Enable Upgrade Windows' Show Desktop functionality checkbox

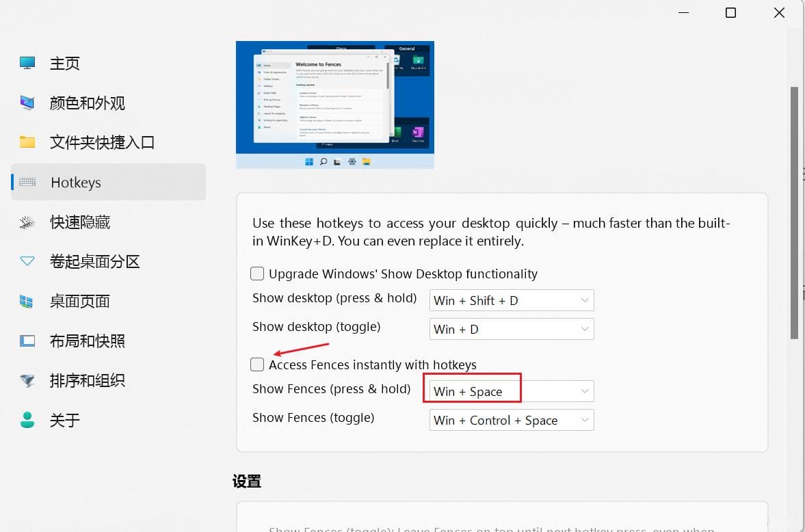257,274
